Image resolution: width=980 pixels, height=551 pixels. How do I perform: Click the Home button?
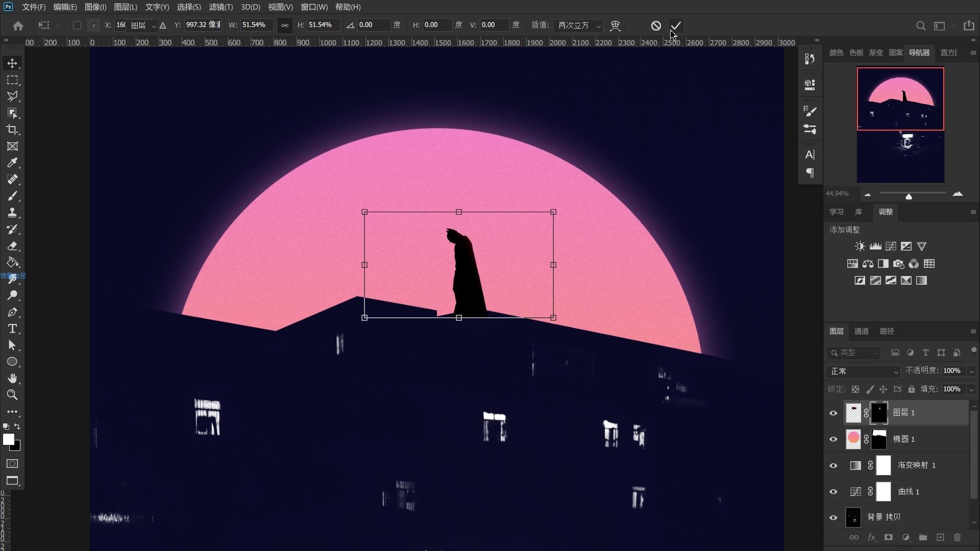tap(18, 26)
